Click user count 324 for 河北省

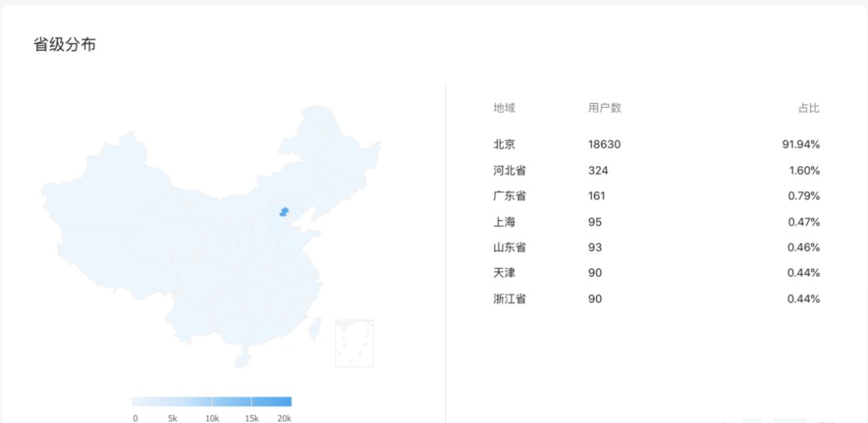pyautogui.click(x=598, y=170)
